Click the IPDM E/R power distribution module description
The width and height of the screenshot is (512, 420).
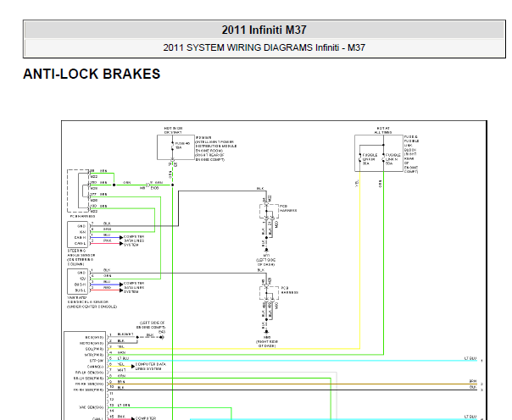pyautogui.click(x=215, y=148)
